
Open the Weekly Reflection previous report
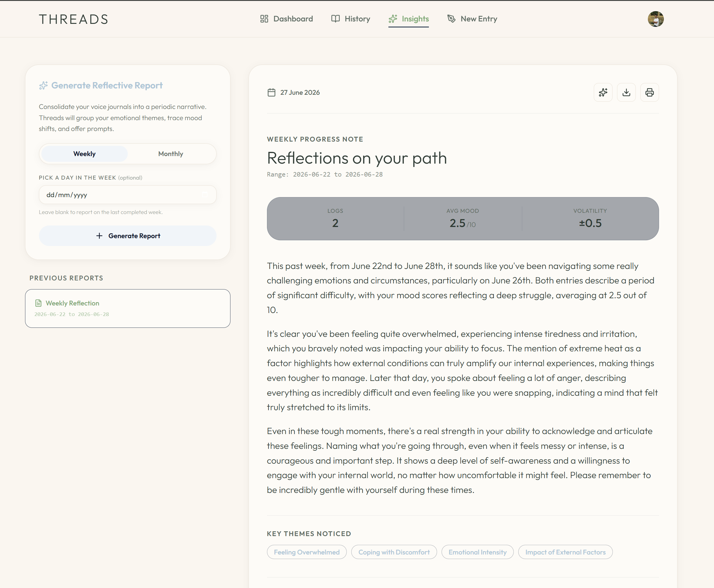tap(127, 308)
